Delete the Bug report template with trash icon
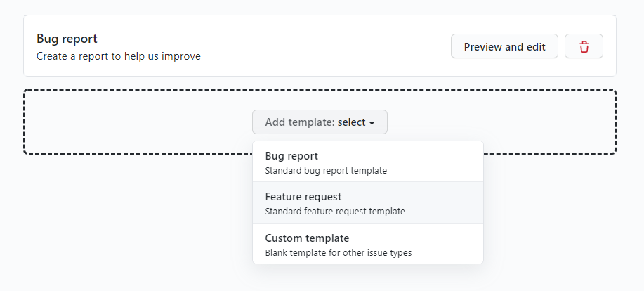Screen dimensions: 644x291 [x=584, y=46]
